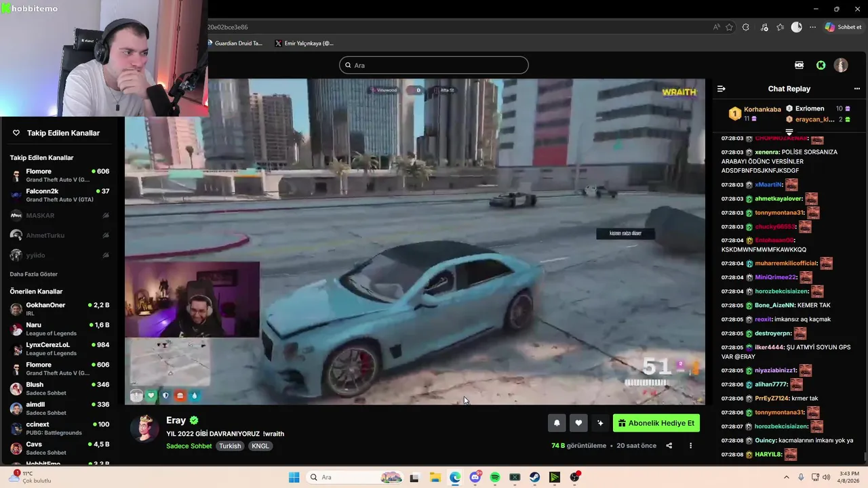Open LynxCerezLoL recommended channel
The image size is (868, 488).
coord(60,348)
